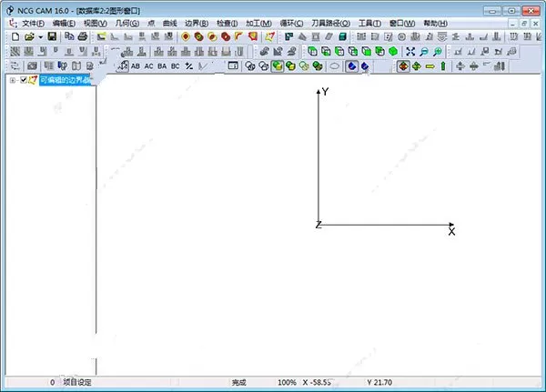Open the 文件(F) menu
This screenshot has height=392, width=546.
tap(33, 24)
